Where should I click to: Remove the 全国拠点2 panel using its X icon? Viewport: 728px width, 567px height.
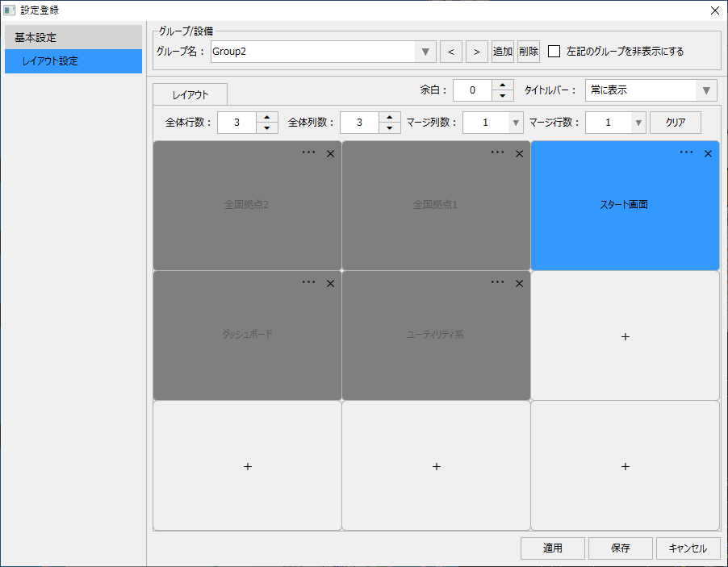(330, 153)
